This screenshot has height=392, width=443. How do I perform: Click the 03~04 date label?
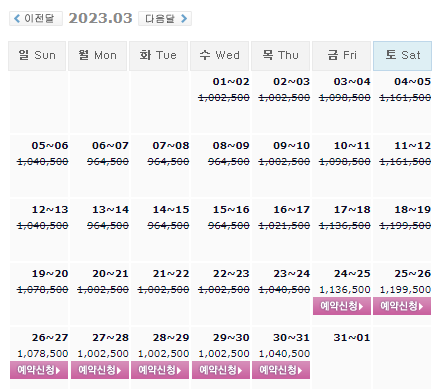pyautogui.click(x=352, y=82)
